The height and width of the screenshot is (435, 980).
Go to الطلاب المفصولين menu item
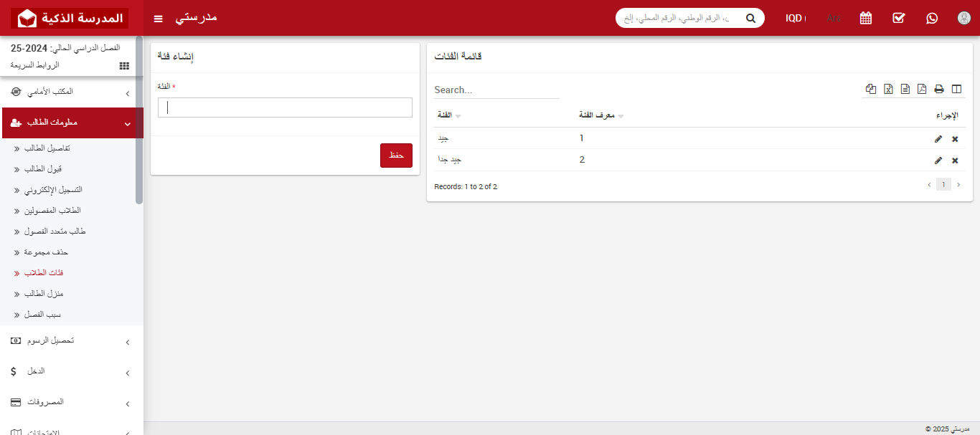tap(52, 211)
